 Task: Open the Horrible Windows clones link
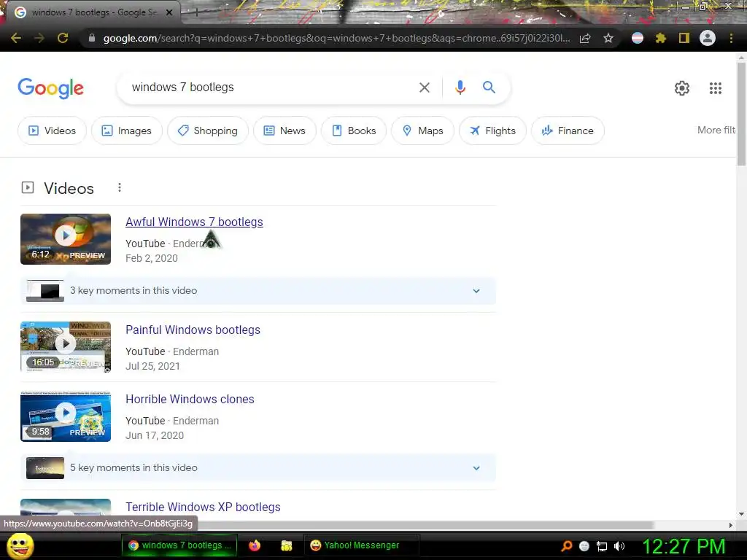coord(190,399)
